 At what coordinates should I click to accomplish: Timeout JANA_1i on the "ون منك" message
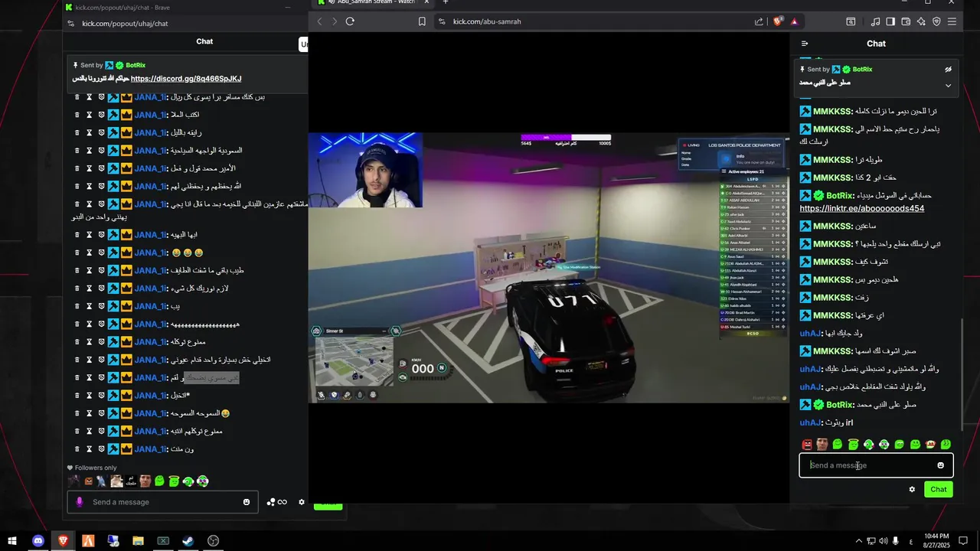pyautogui.click(x=89, y=449)
